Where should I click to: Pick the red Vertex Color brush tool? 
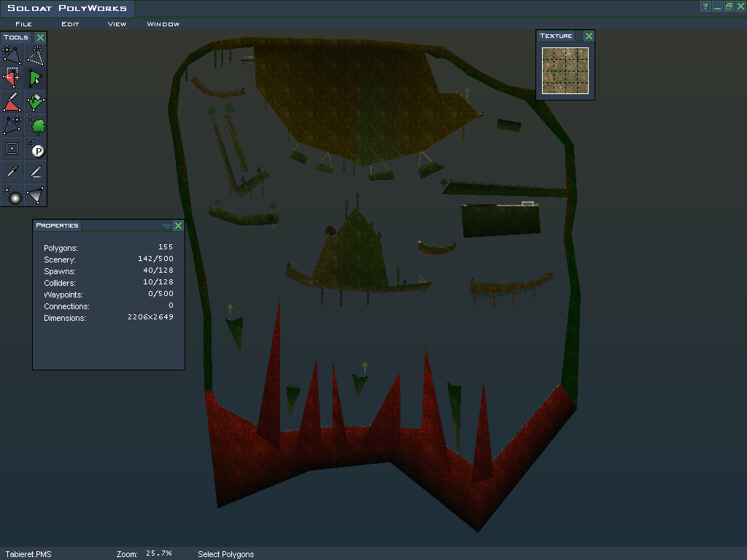click(x=12, y=101)
